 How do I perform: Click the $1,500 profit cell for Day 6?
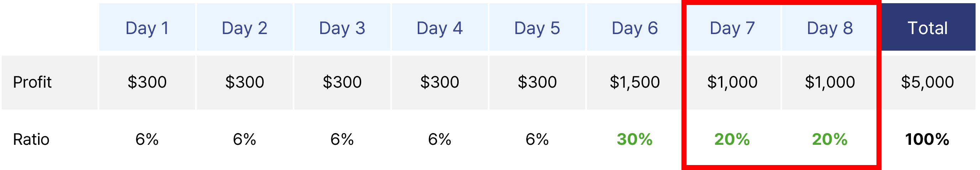tap(634, 82)
